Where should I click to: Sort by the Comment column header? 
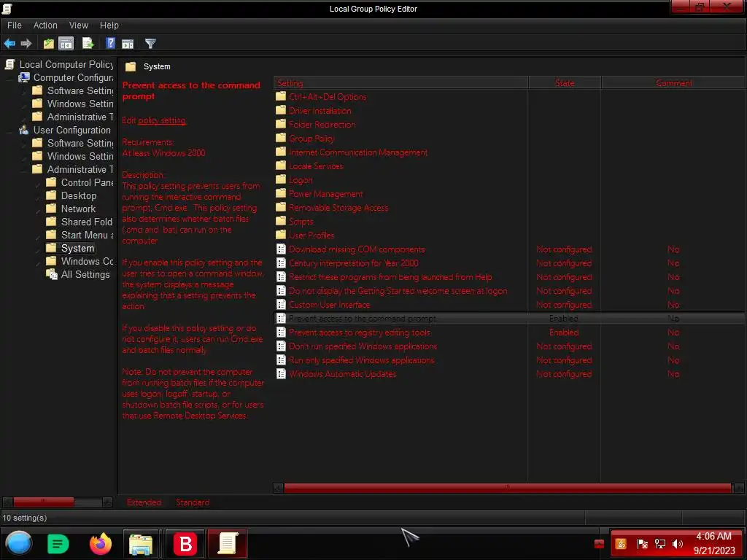(673, 83)
